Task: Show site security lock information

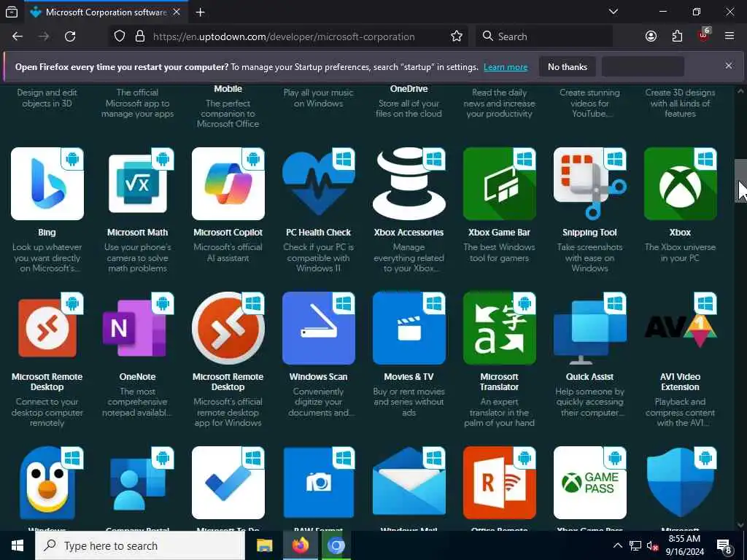Action: (140, 36)
